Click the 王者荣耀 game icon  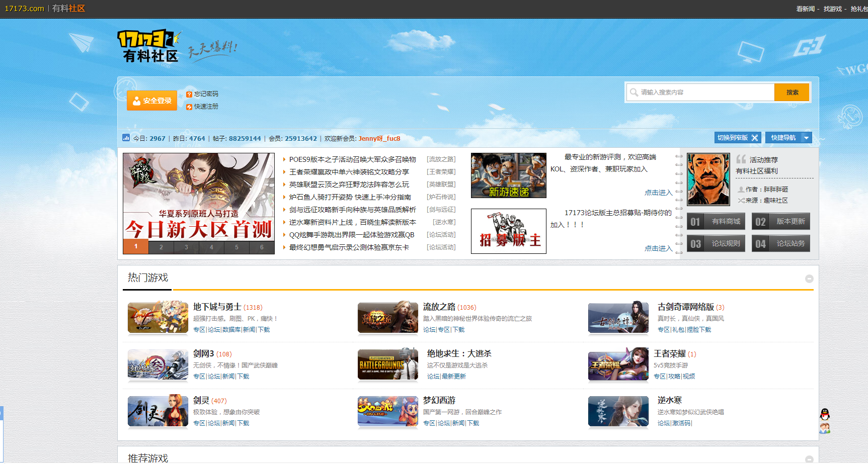pos(618,364)
